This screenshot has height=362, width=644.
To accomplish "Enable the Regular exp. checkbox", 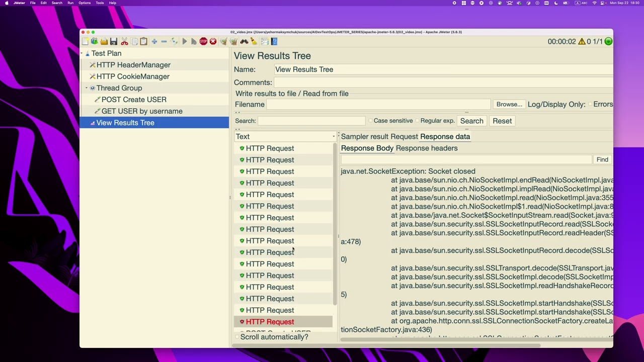I will point(418,121).
